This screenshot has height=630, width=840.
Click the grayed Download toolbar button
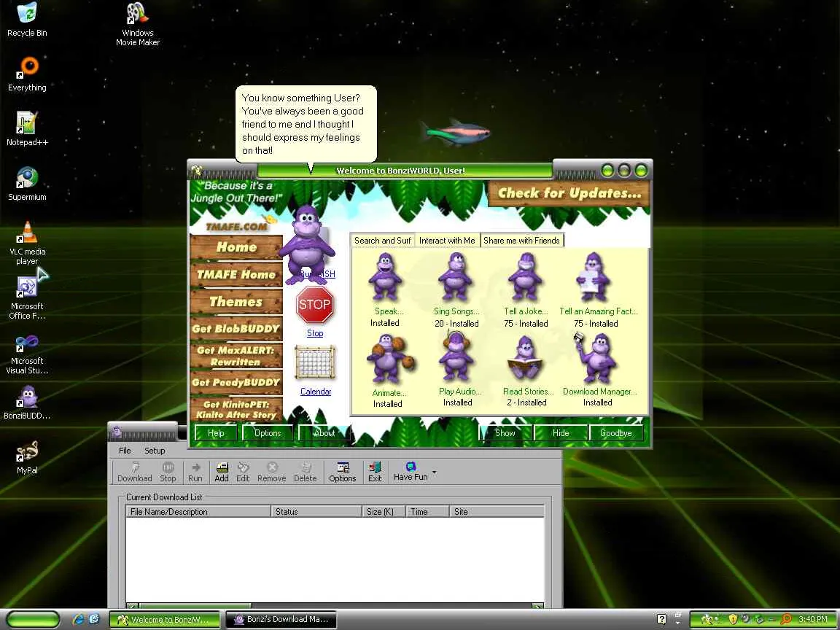click(x=134, y=472)
